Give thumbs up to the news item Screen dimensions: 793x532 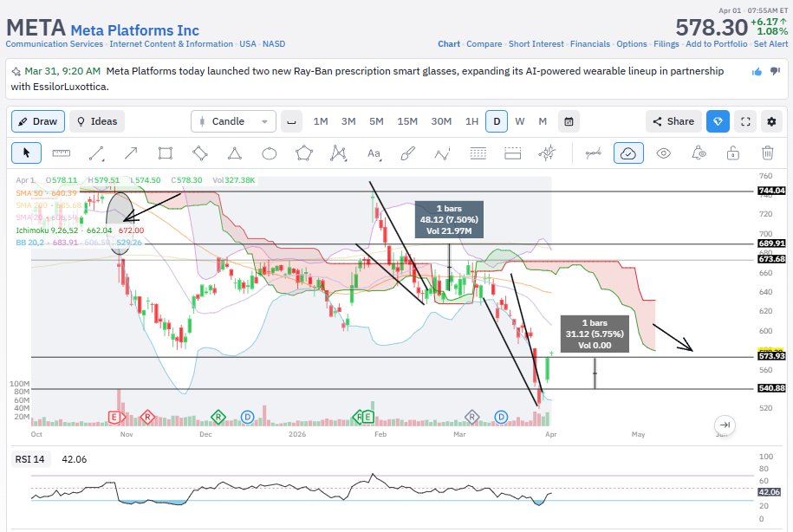coord(757,72)
